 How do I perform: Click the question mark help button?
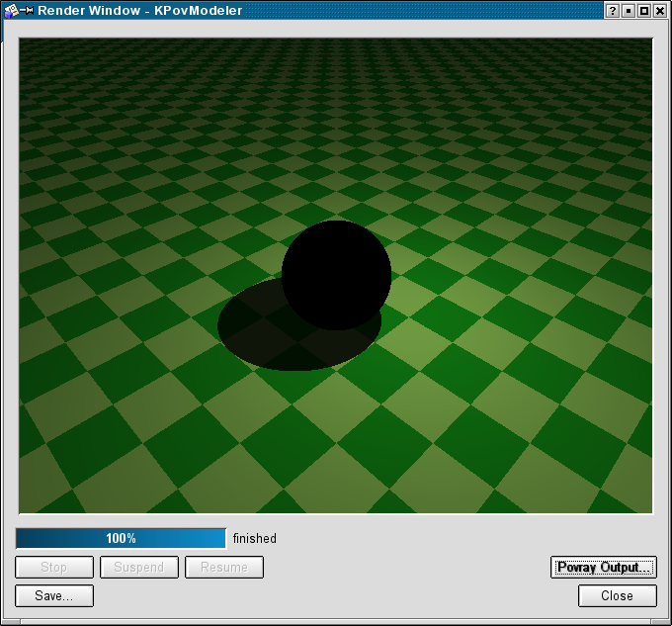[613, 10]
